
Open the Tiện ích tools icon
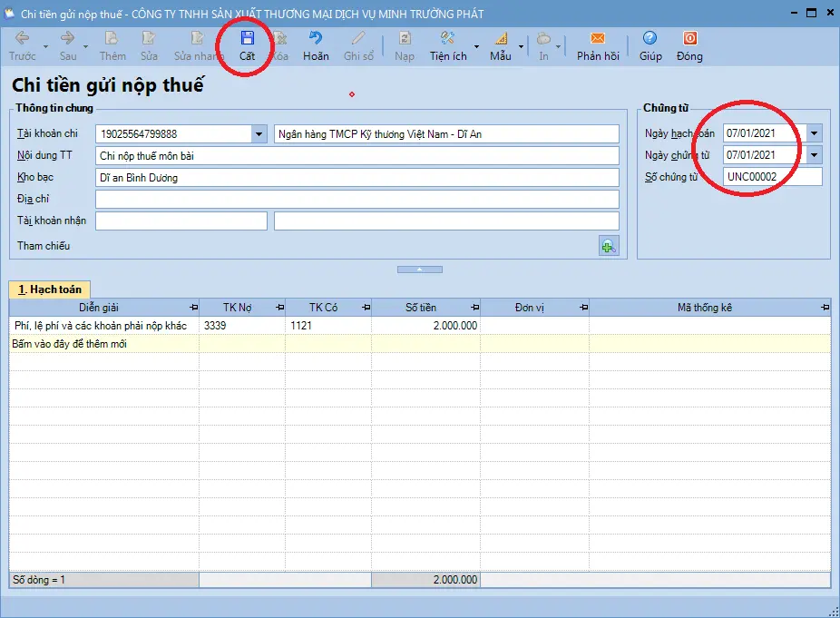coord(447,38)
